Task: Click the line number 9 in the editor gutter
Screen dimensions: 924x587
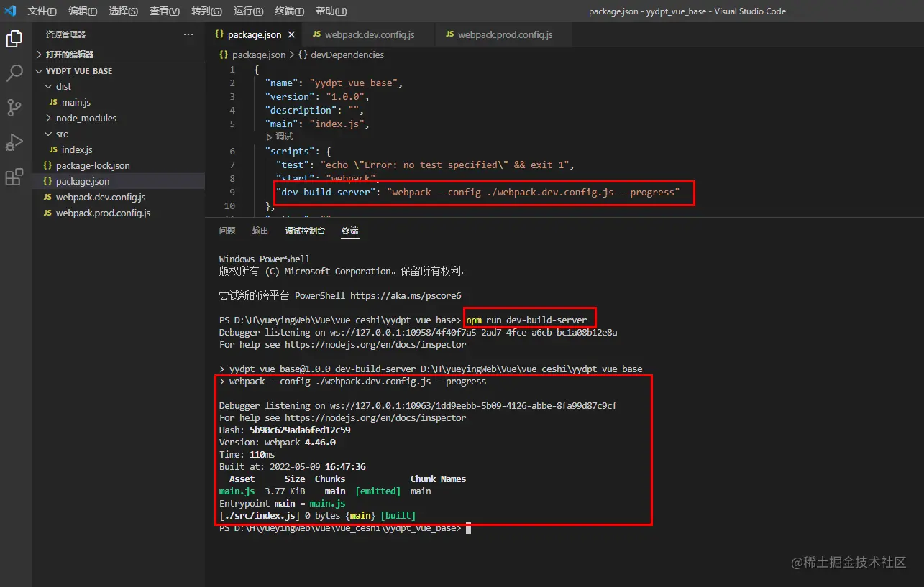Action: click(x=232, y=193)
